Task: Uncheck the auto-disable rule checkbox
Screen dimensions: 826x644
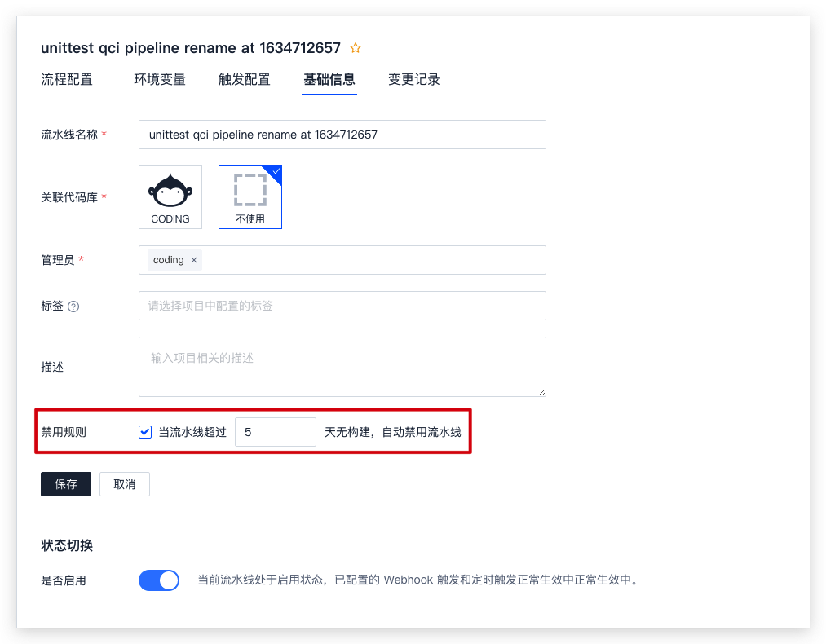Action: click(145, 432)
